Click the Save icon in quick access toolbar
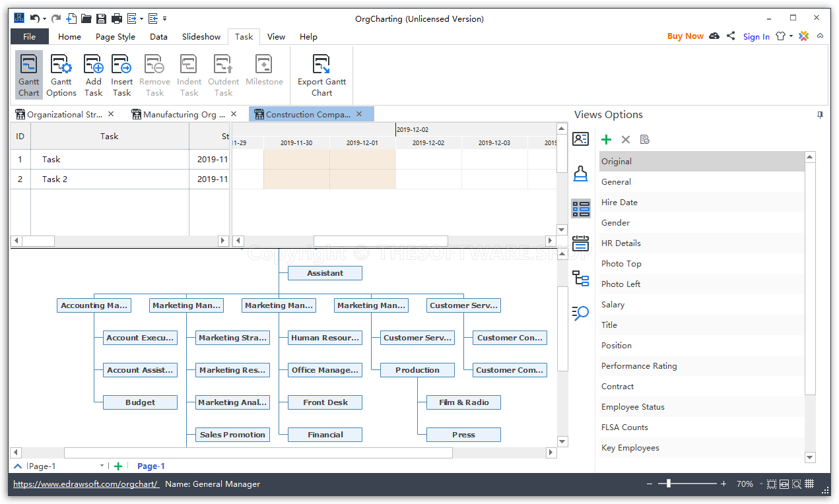This screenshot has width=839, height=504. 101,18
